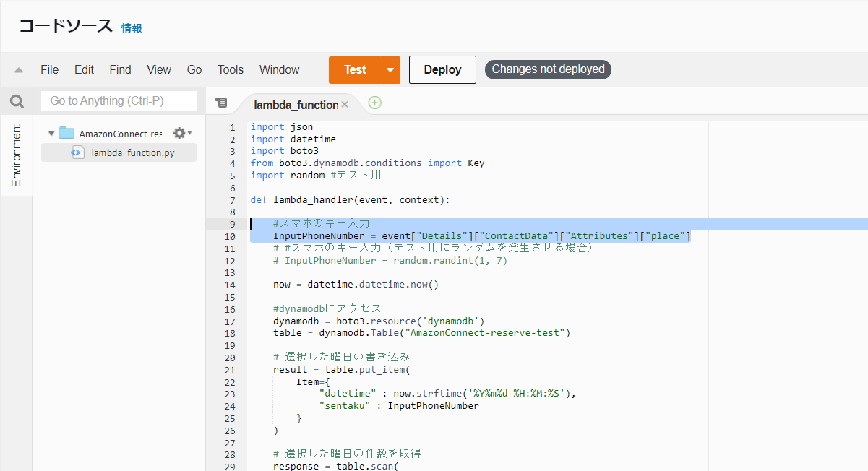Add a new tab with plus icon
Image resolution: width=868 pixels, height=471 pixels.
click(x=374, y=103)
